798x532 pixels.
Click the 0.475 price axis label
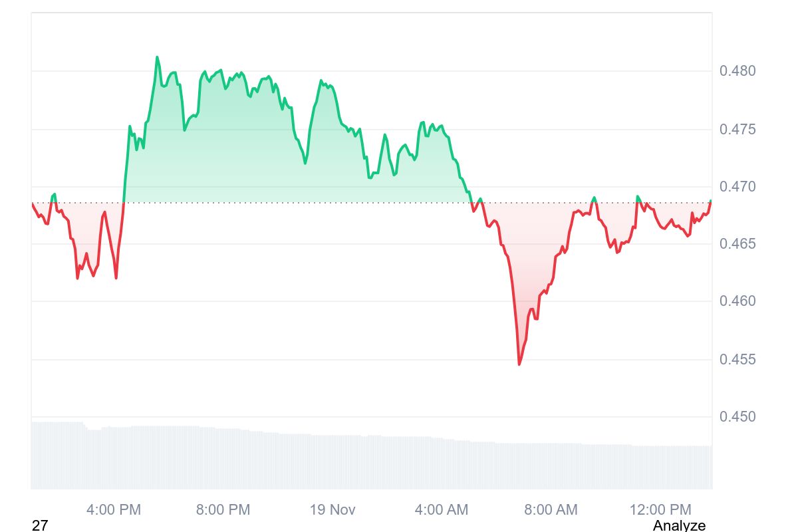pos(737,129)
